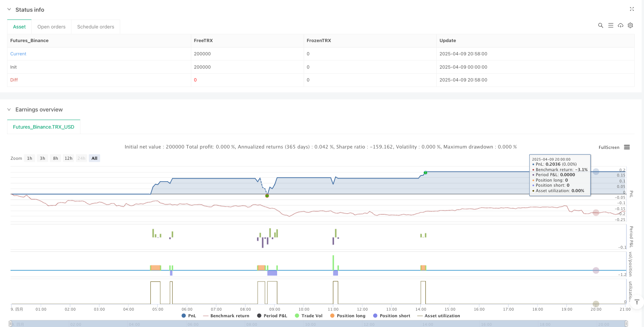Open the list view menu icon
The height and width of the screenshot is (327, 644).
coord(611,25)
